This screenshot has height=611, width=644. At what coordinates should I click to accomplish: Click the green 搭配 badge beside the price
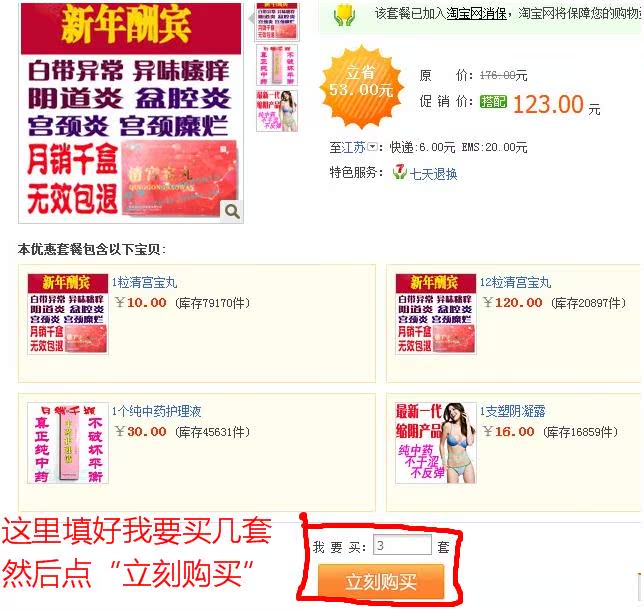[x=493, y=101]
